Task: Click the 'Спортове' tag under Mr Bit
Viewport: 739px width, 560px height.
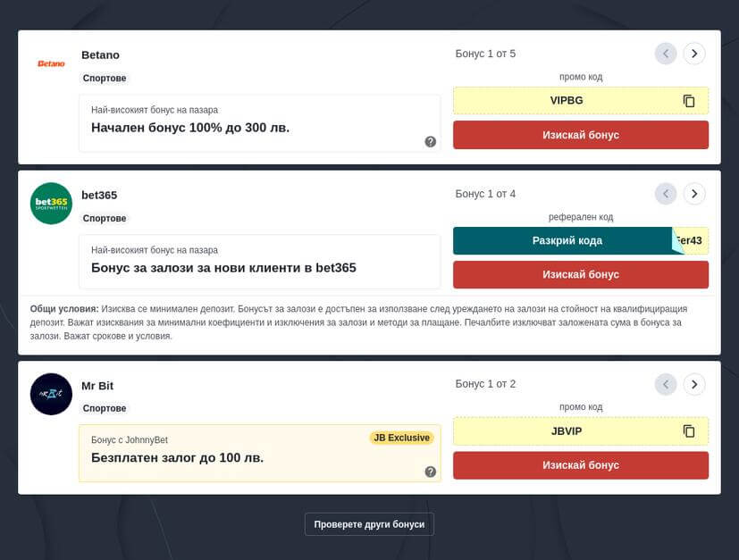Action: (x=105, y=408)
